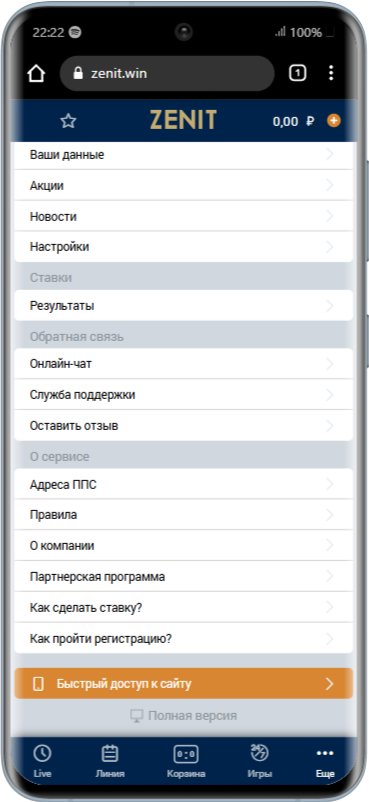Tap the Ставки section header
The image size is (369, 802).
pyautogui.click(x=51, y=277)
